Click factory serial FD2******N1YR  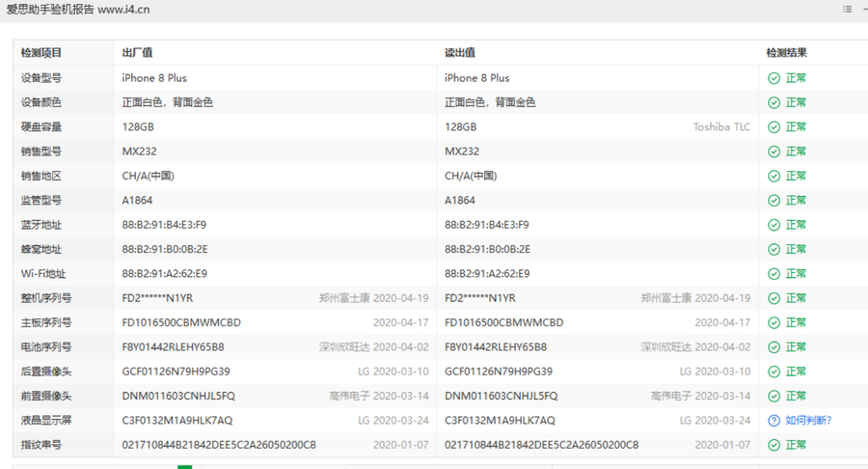158,298
